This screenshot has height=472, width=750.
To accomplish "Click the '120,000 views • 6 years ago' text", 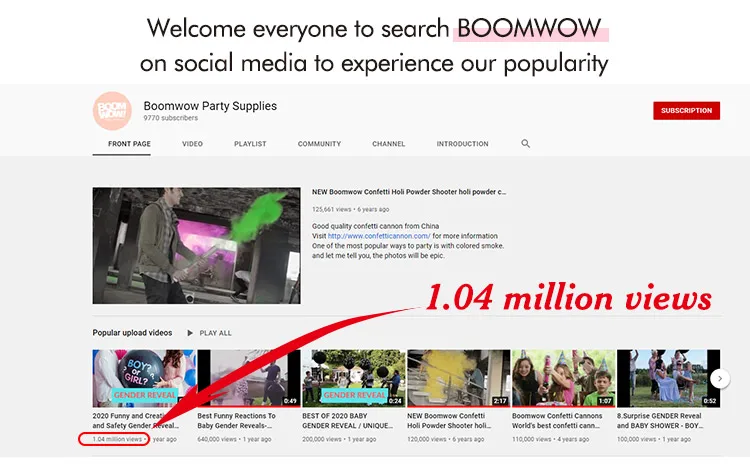I will coord(445,439).
